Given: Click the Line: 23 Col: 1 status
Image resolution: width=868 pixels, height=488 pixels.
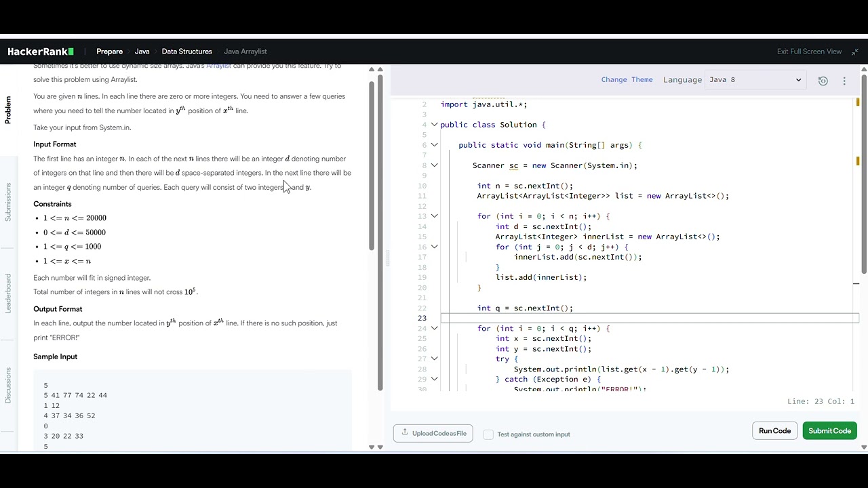Looking at the screenshot, I should (821, 401).
